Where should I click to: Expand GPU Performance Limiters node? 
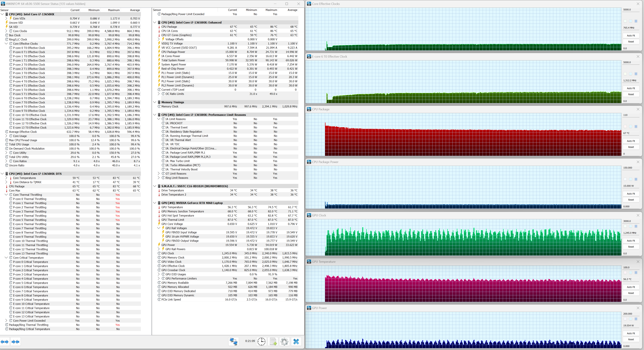click(x=159, y=278)
